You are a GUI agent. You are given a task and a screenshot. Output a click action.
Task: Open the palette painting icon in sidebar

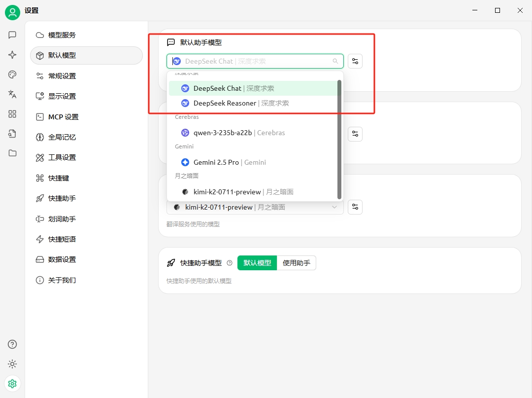[12, 74]
